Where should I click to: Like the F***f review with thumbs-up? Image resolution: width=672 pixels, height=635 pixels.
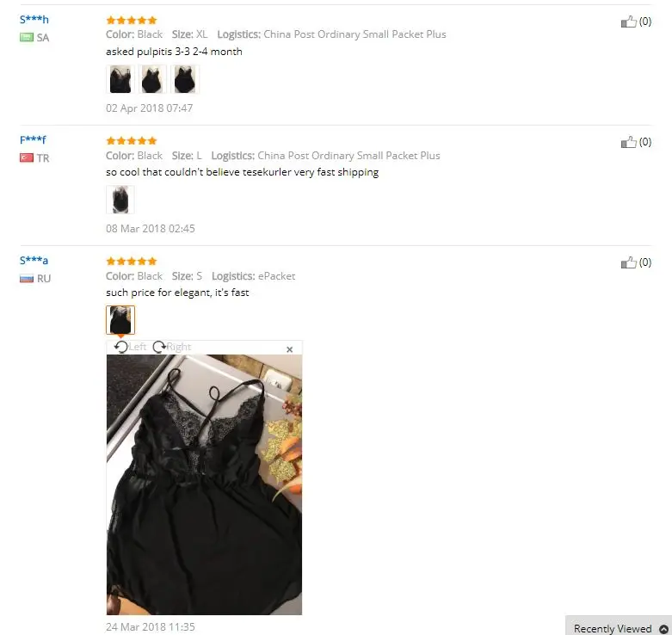[x=628, y=142]
